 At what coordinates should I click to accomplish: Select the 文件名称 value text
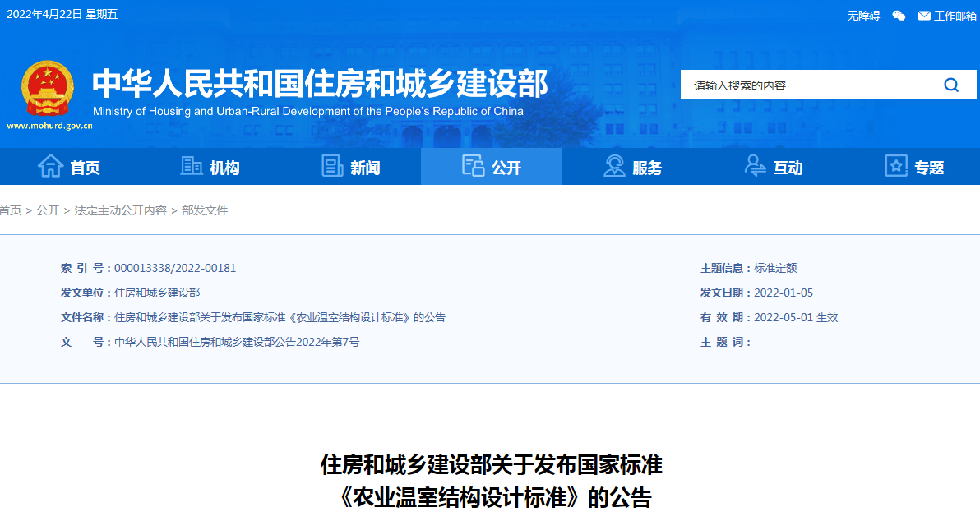click(x=280, y=317)
